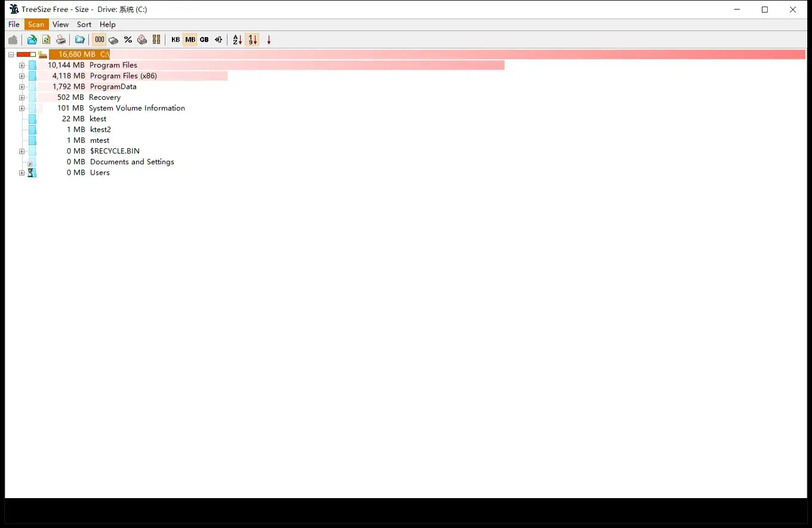
Task: Toggle the 000 size display mode
Action: [99, 40]
